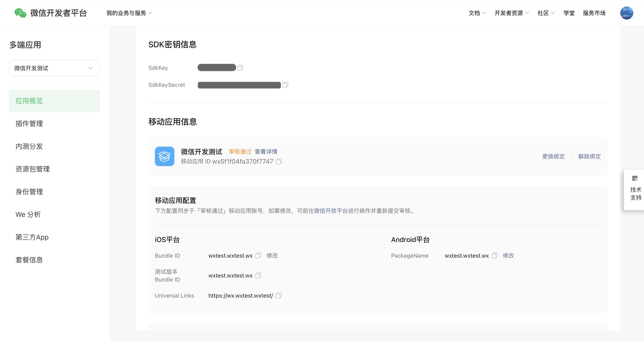This screenshot has height=342, width=644.
Task: Click the WeChat logo icon
Action: pyautogui.click(x=20, y=13)
